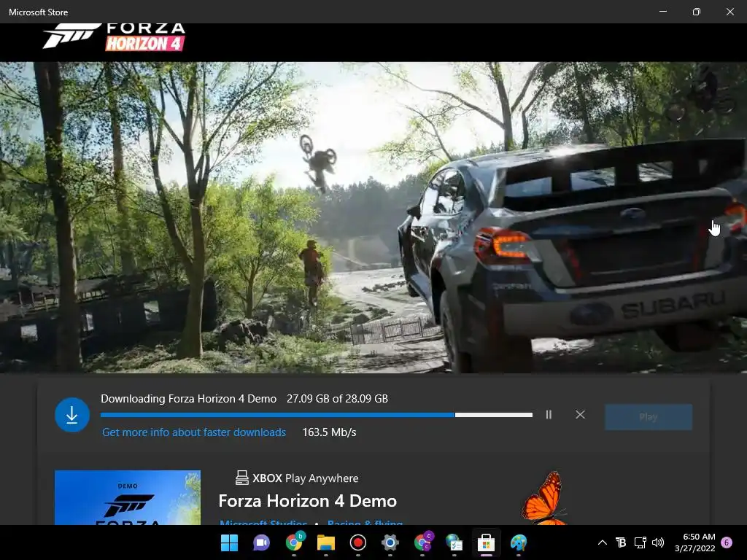747x560 pixels.
Task: Cancel the download with the X icon
Action: pos(580,415)
